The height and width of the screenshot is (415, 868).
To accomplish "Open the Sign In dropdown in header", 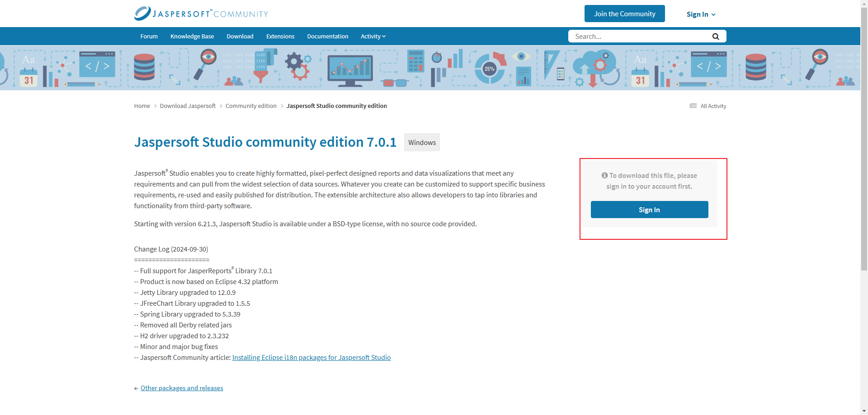I will tap(701, 14).
